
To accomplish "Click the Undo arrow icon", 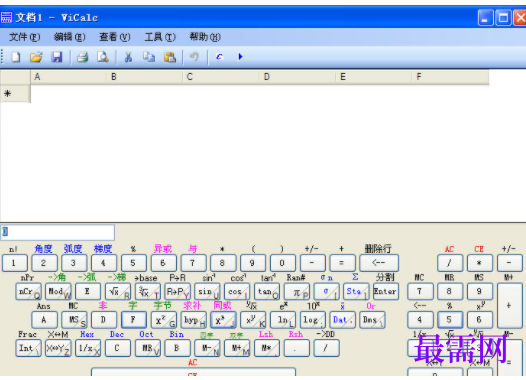I will pyautogui.click(x=194, y=57).
